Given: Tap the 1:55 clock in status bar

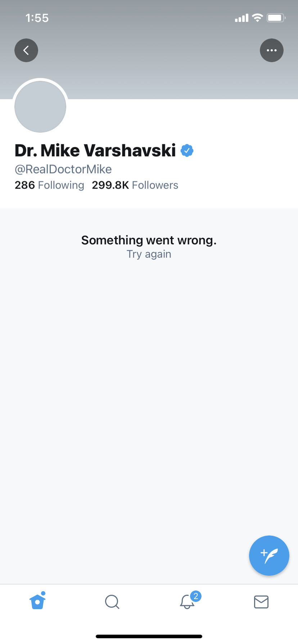Looking at the screenshot, I should click(37, 18).
